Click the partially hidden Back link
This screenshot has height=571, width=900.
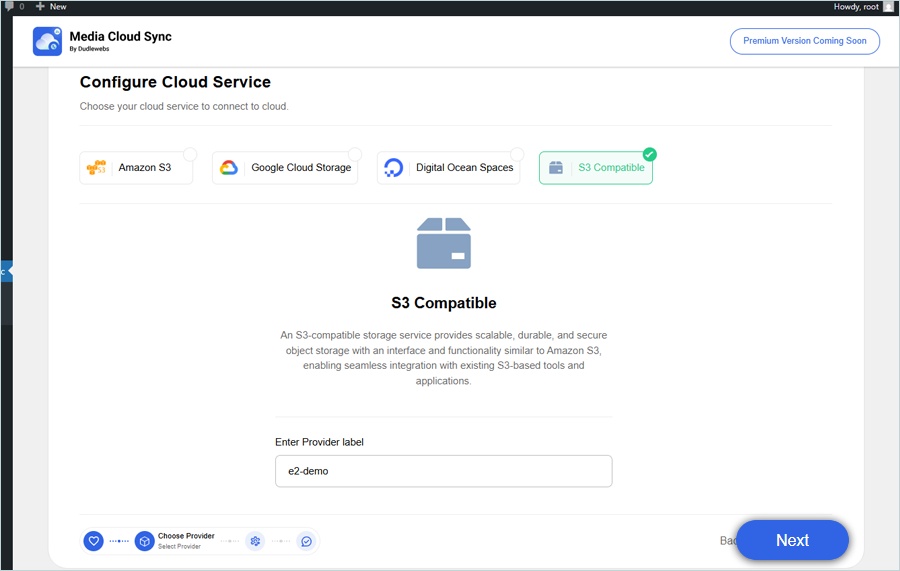point(728,541)
